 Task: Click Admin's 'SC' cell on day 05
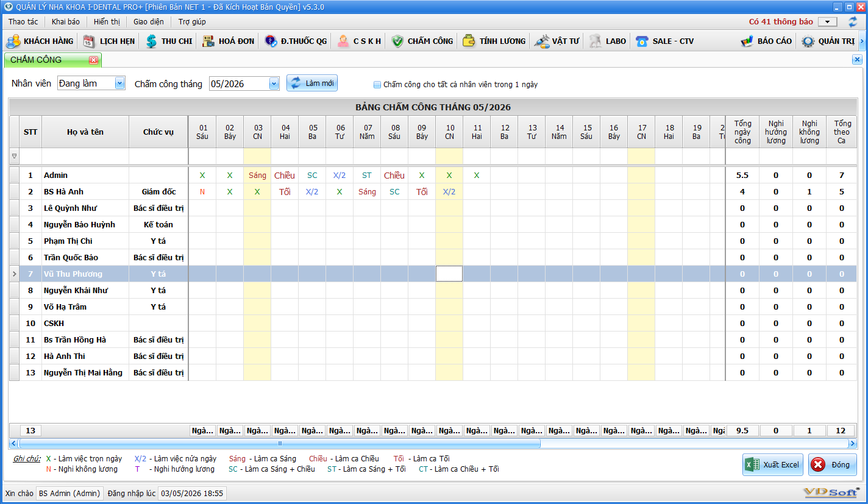[x=312, y=176]
